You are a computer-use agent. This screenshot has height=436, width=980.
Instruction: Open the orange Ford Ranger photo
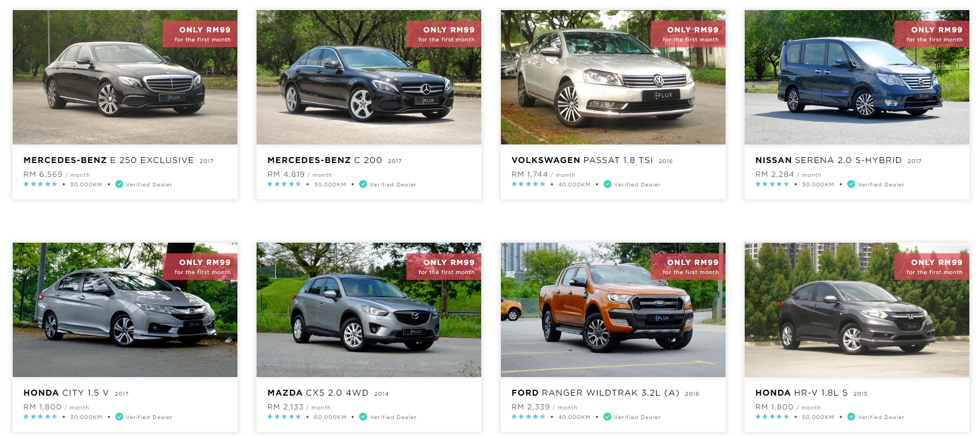pos(613,310)
